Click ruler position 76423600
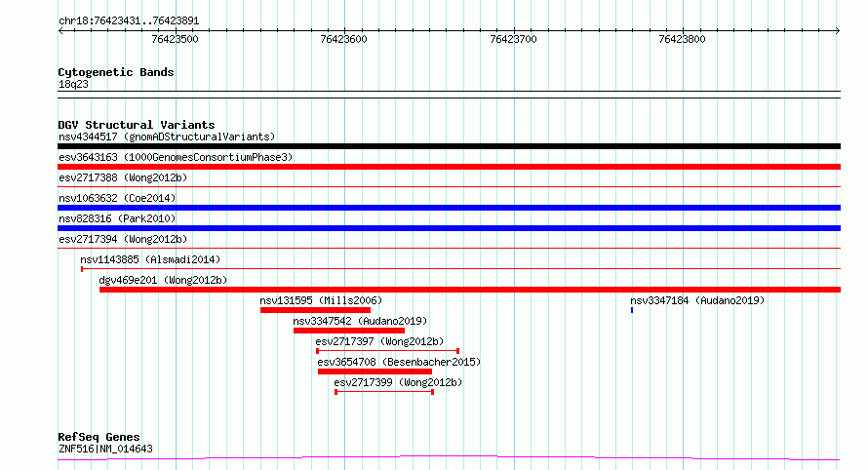The height and width of the screenshot is (470, 868). [x=343, y=39]
